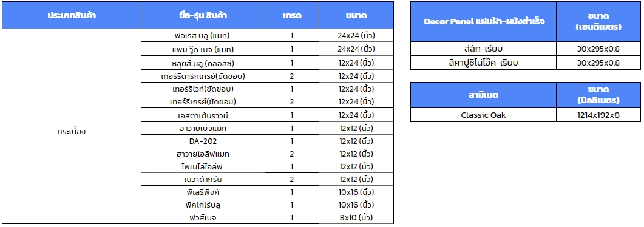Select the เทอร์รีดาร์กเกรย์(ขัดขอบ) cell
644x227 pixels.
(203, 76)
